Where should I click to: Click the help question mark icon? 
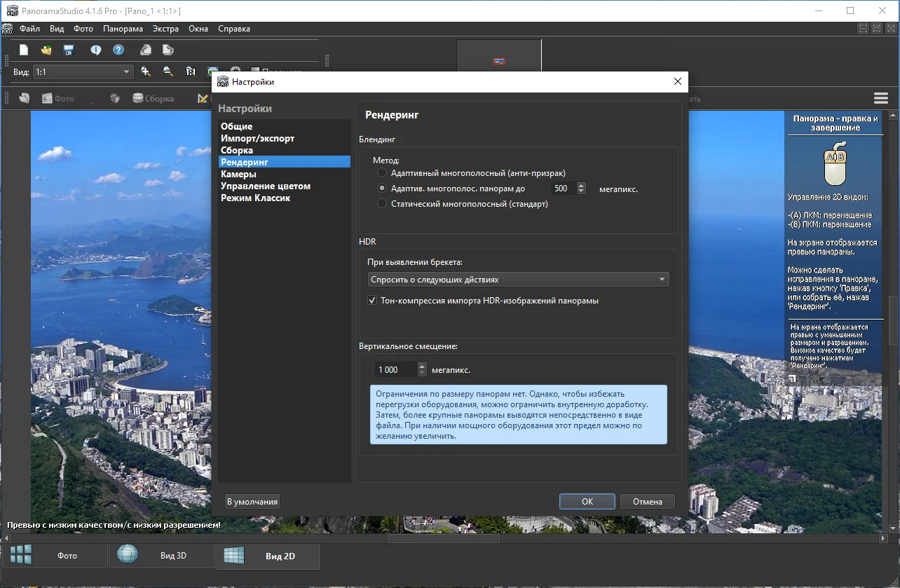click(x=118, y=50)
